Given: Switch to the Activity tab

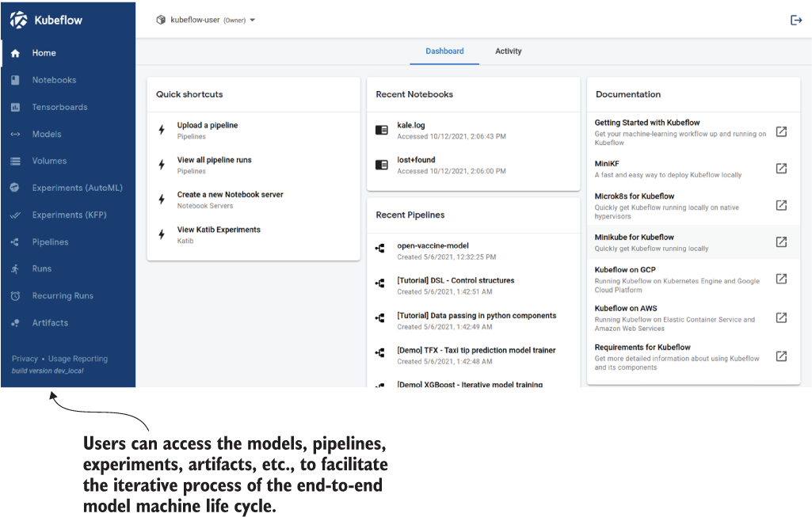Looking at the screenshot, I should tap(508, 51).
